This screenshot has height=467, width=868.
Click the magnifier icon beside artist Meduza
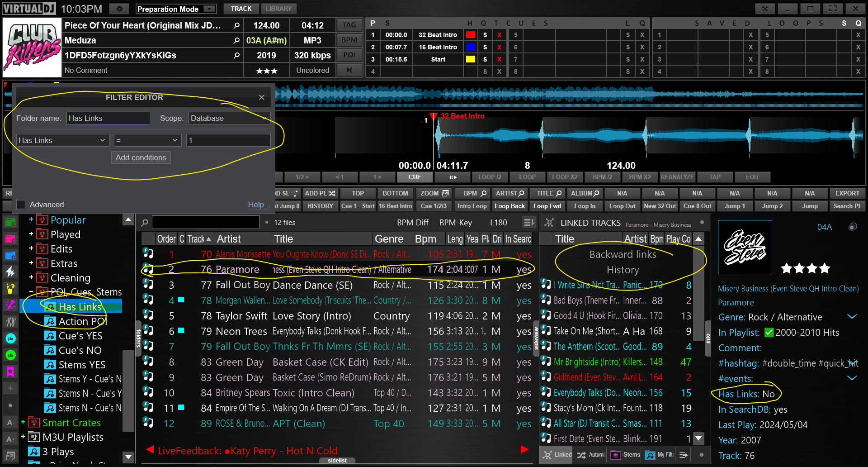pyautogui.click(x=236, y=41)
